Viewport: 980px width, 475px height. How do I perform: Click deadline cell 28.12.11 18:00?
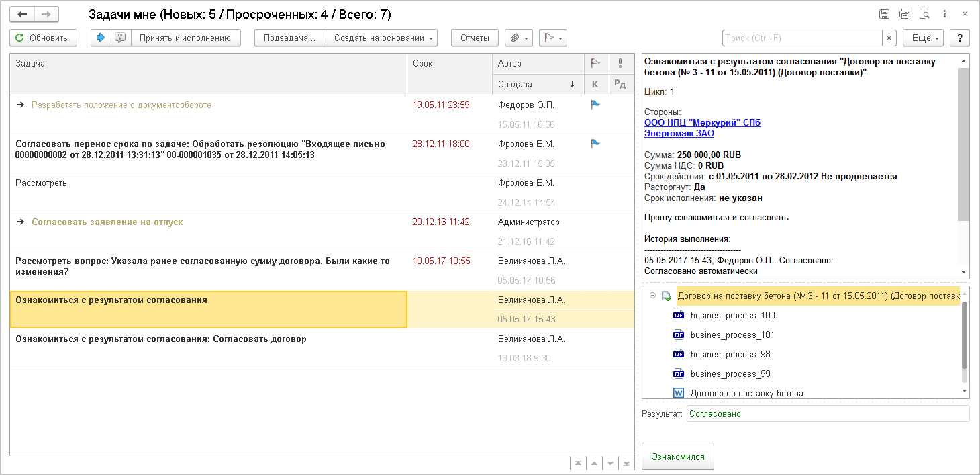point(441,144)
